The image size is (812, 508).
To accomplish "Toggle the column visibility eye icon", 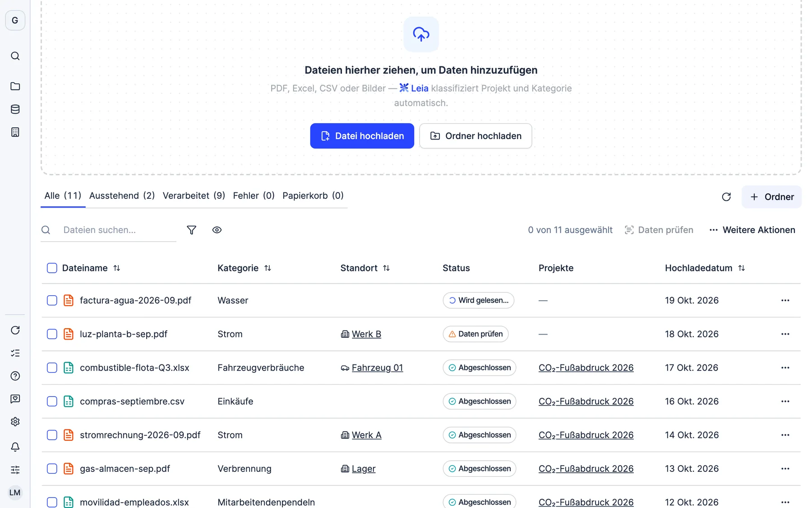I will (217, 230).
